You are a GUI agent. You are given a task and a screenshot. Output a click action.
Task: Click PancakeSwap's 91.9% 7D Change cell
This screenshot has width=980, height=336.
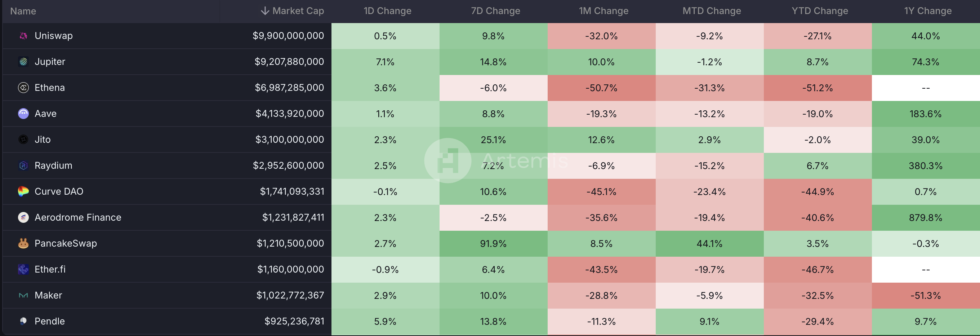493,244
